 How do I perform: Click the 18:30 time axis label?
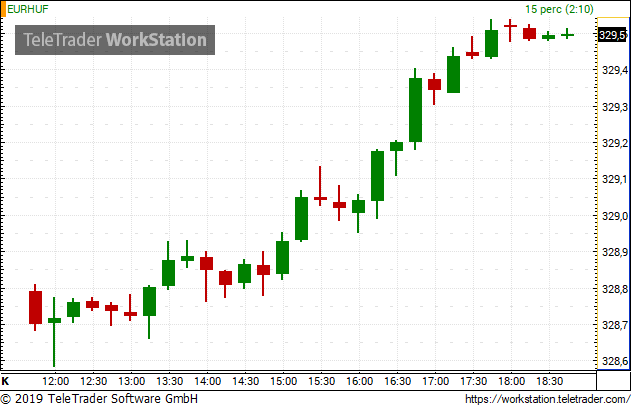tap(550, 381)
